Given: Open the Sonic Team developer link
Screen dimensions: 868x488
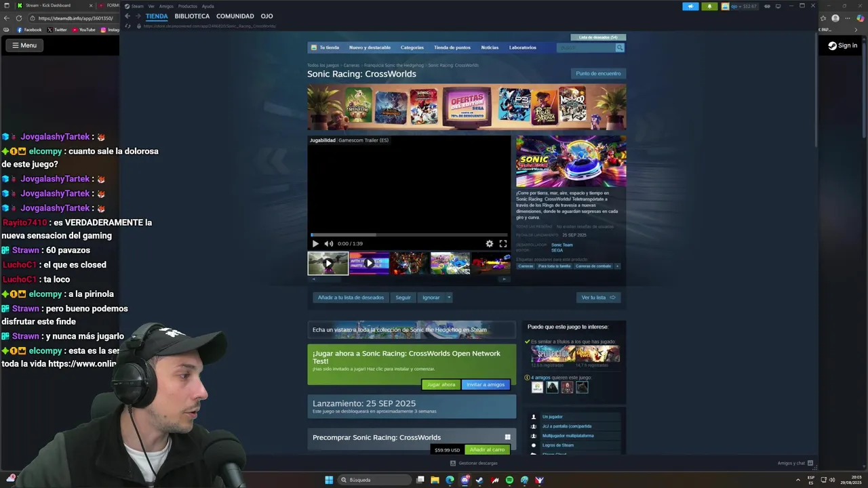Looking at the screenshot, I should click(562, 245).
